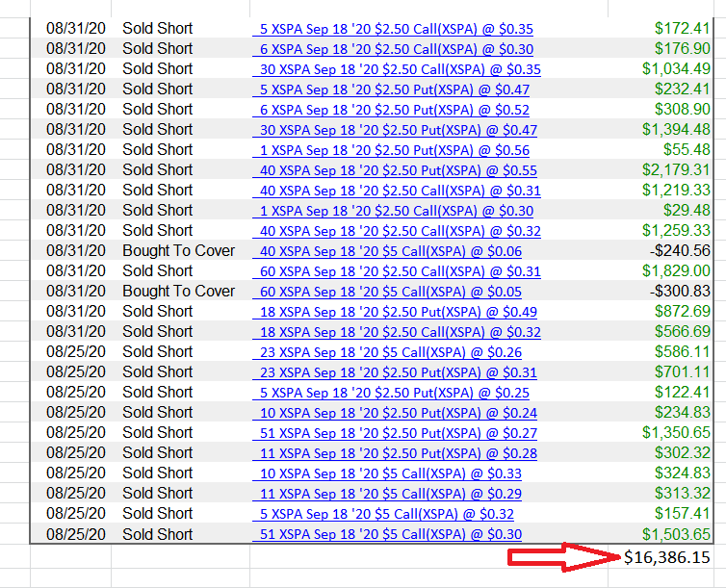This screenshot has width=726, height=588.
Task: Open link 6 XSPA $2.50 Call @ $0.30
Action: (x=393, y=49)
